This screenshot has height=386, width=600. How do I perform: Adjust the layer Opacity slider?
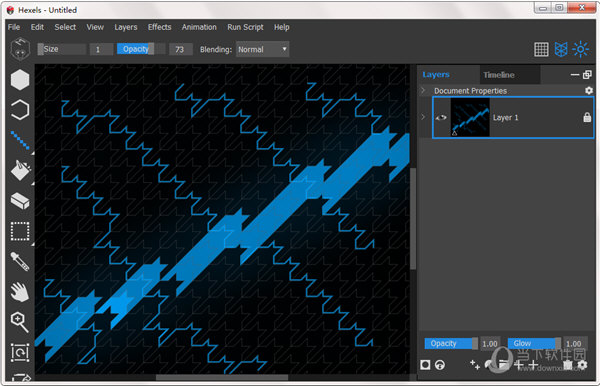(x=451, y=343)
